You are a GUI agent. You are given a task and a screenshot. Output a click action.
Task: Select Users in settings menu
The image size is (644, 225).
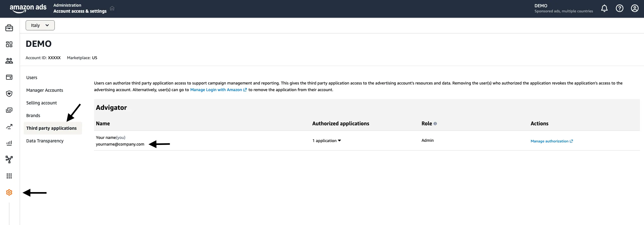click(32, 78)
